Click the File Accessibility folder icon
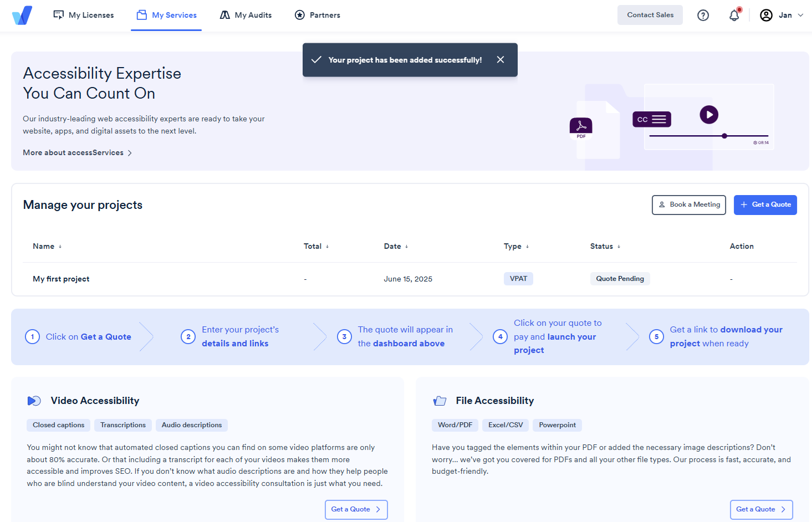Viewport: 812px width, 522px height. (x=440, y=401)
